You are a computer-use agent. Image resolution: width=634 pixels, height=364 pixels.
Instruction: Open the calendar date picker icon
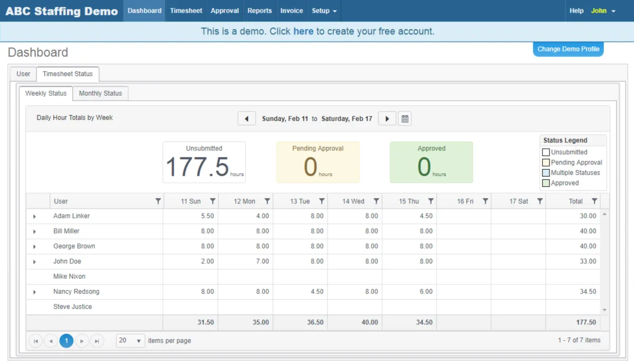coord(405,119)
